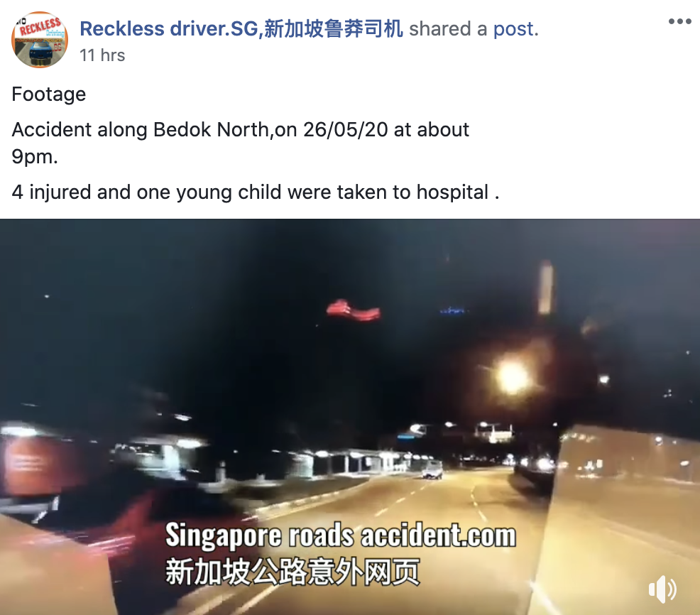Click the Chinese page name 新加坡鲁莽司机

pos(333,28)
